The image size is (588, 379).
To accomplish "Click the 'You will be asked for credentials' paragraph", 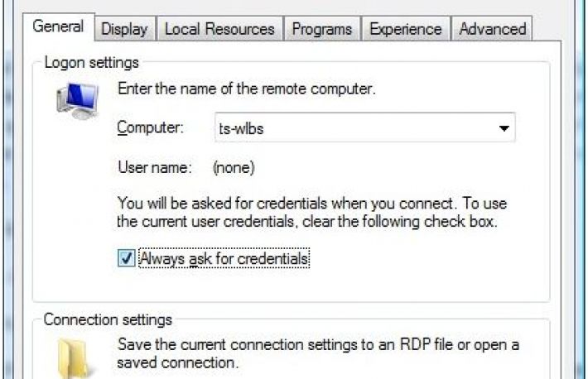I will pyautogui.click(x=312, y=212).
